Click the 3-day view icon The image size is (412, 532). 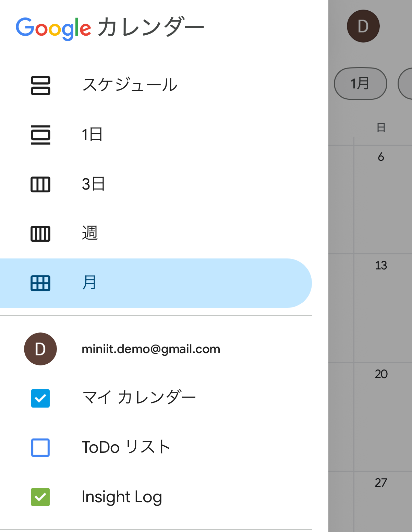40,184
